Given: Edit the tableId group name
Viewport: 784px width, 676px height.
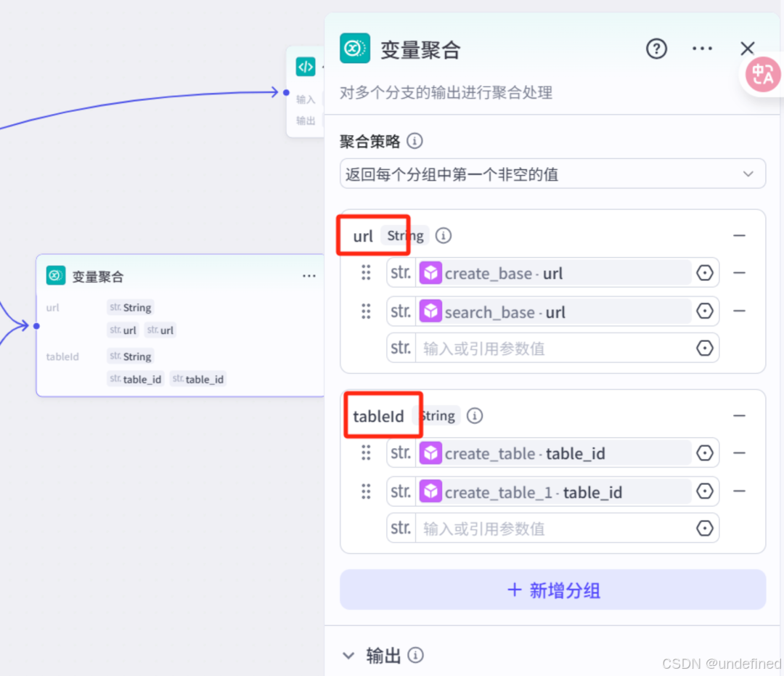Looking at the screenshot, I should tap(378, 416).
